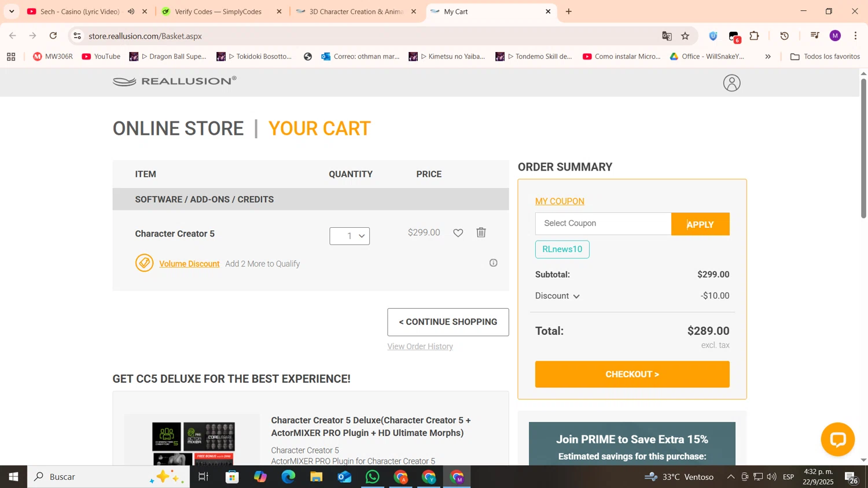Screen dimensions: 868x488
Task: Click Join PRIME to Save banner
Action: [632, 443]
